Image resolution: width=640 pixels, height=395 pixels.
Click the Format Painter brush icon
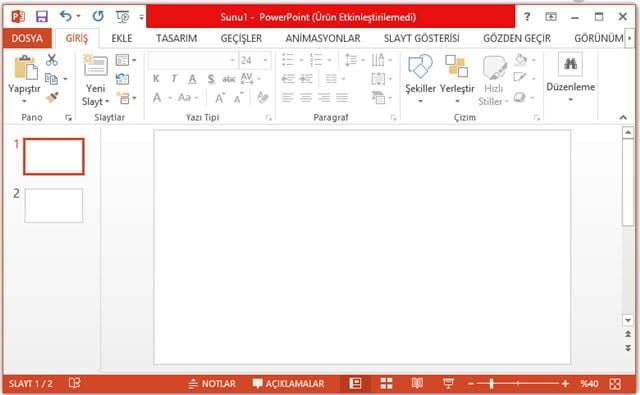[x=52, y=97]
